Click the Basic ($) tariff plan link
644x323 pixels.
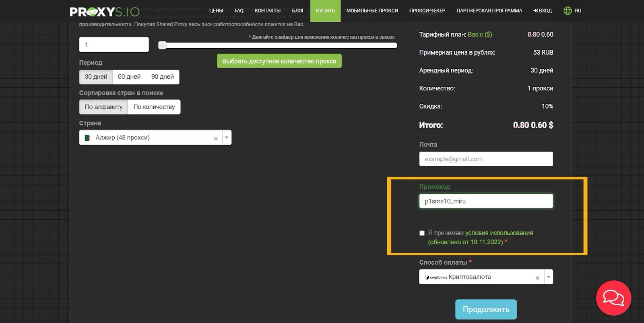480,35
